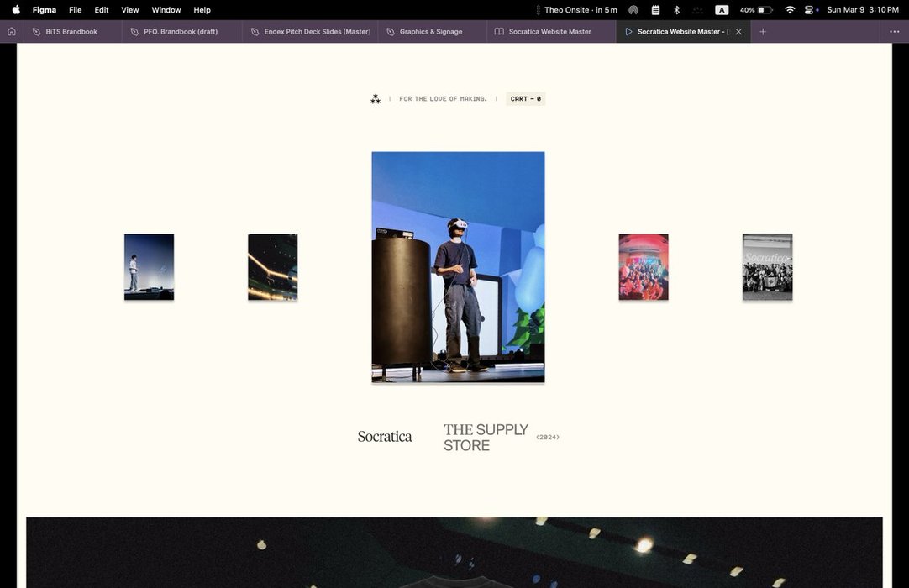This screenshot has width=909, height=588.
Task: Open the Figma home icon tab
Action: [x=12, y=32]
